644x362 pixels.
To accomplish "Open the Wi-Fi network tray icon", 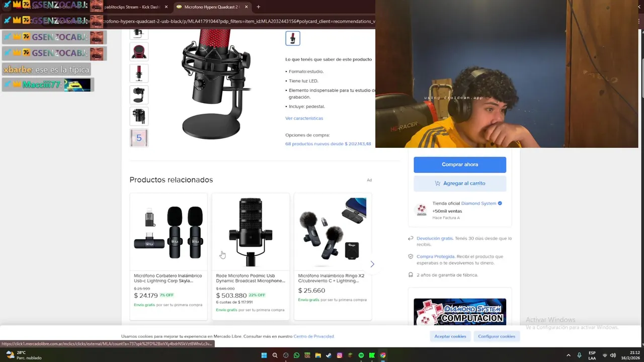I will (605, 355).
